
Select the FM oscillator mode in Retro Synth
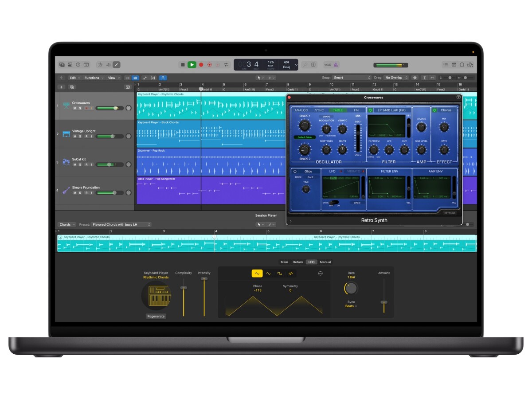tap(356, 110)
